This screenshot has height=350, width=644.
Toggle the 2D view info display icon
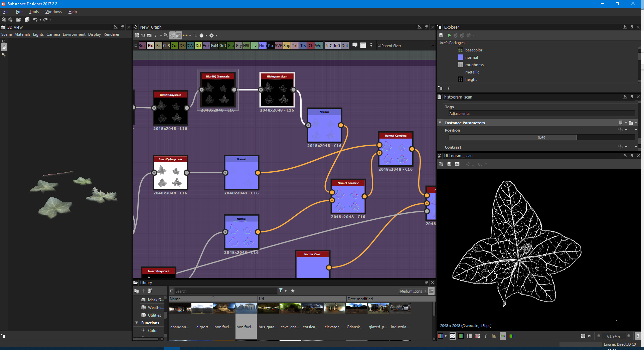[486, 336]
